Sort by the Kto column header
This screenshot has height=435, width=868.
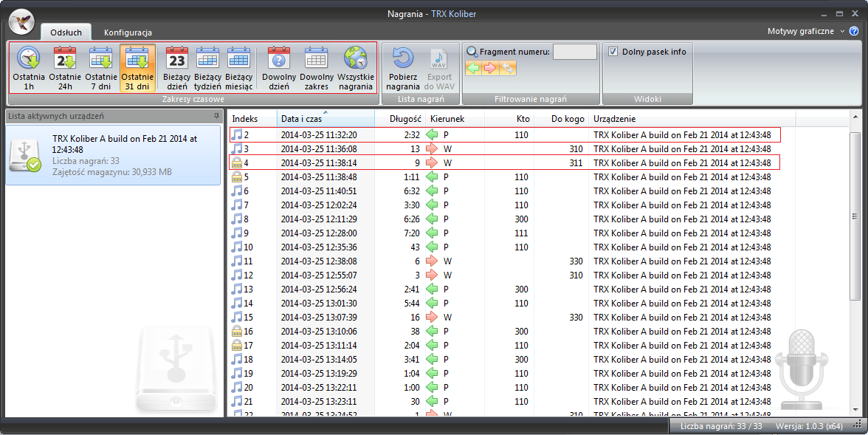pyautogui.click(x=509, y=119)
